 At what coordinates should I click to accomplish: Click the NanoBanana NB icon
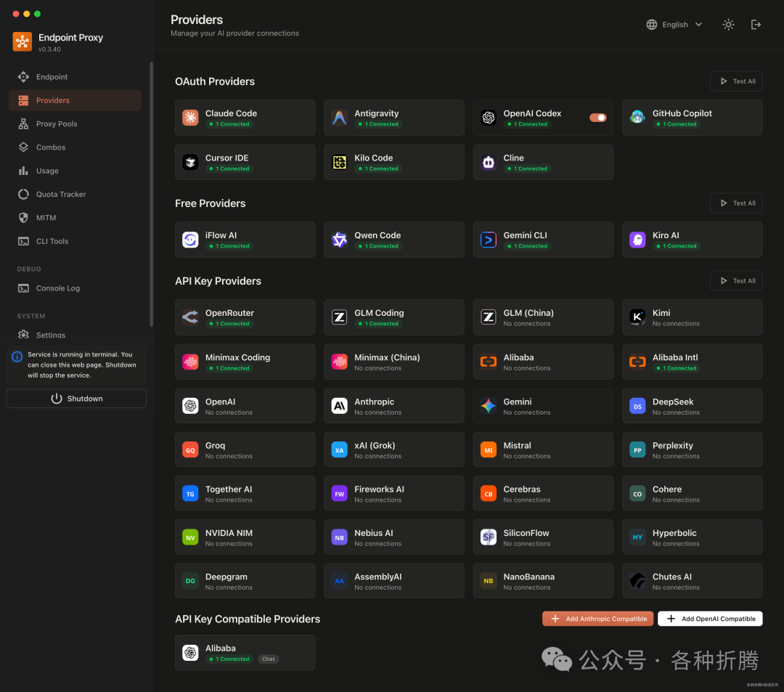(488, 580)
